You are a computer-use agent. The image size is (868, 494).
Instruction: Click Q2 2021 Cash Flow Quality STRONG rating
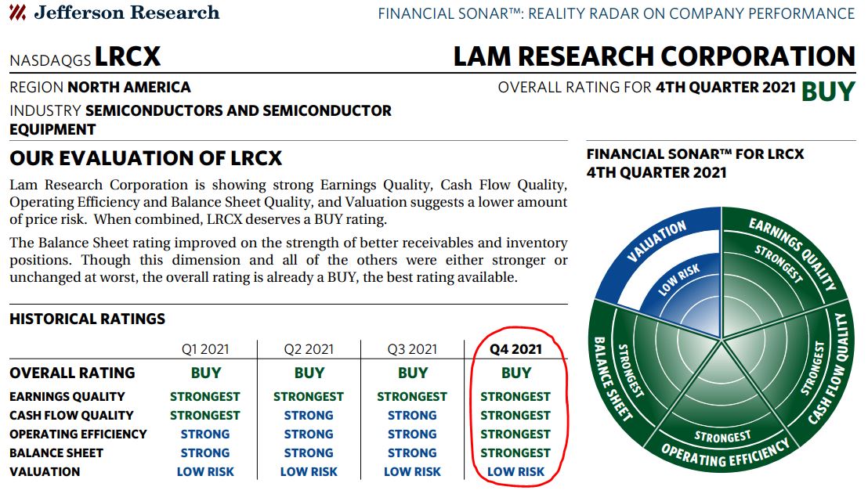[x=309, y=416]
